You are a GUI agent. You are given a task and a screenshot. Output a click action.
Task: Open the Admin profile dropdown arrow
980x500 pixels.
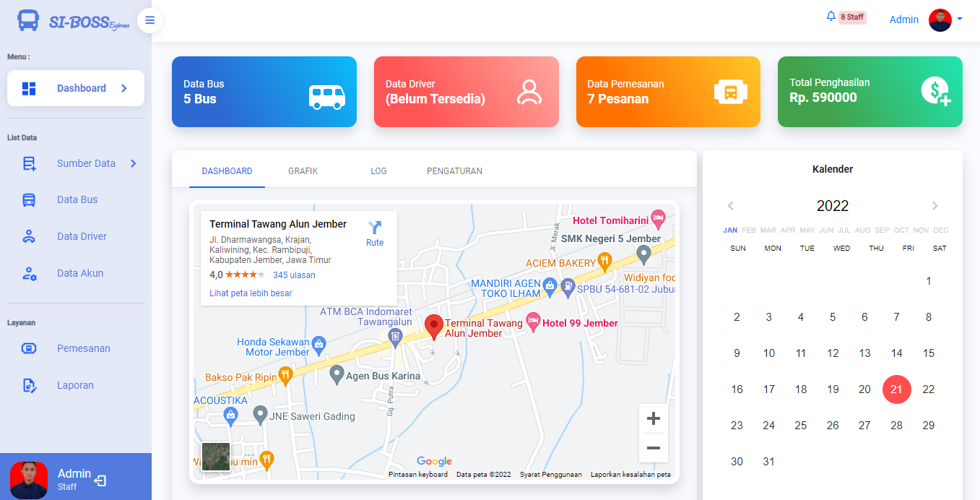pyautogui.click(x=960, y=20)
